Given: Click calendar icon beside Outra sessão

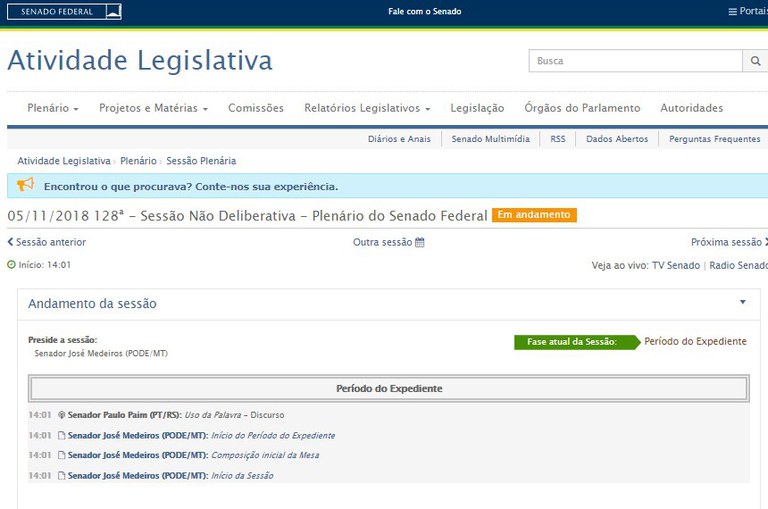Looking at the screenshot, I should pos(420,242).
